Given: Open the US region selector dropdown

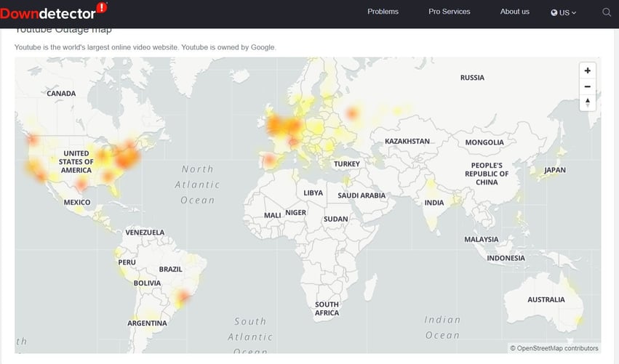Looking at the screenshot, I should pos(563,12).
